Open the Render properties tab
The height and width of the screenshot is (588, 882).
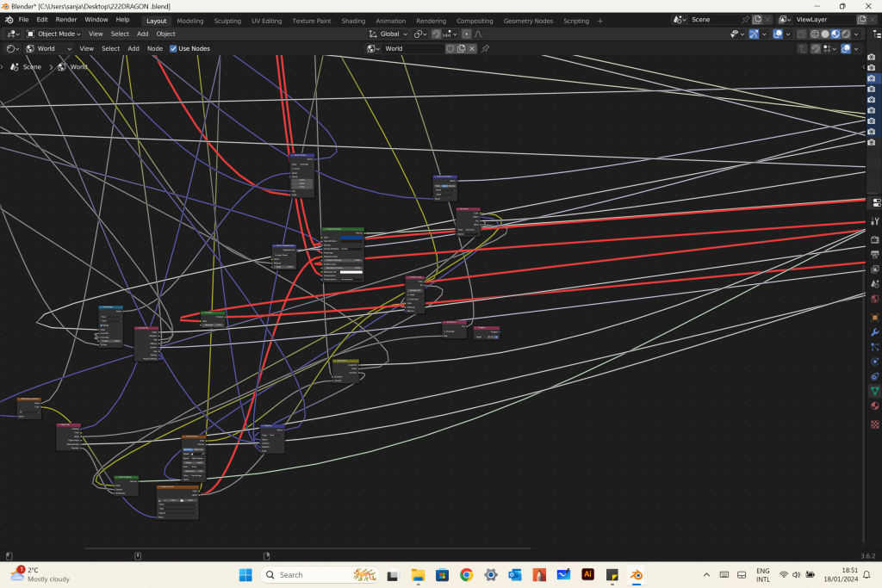click(875, 240)
